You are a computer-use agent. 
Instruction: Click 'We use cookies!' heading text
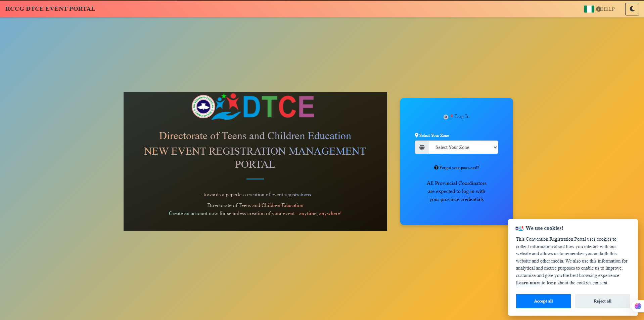coord(544,228)
